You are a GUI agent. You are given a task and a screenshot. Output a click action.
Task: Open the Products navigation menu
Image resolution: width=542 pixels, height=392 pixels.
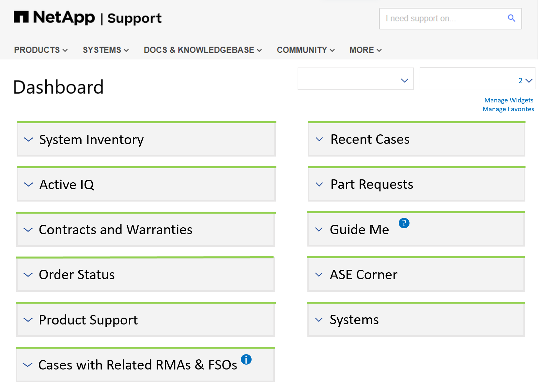(40, 50)
